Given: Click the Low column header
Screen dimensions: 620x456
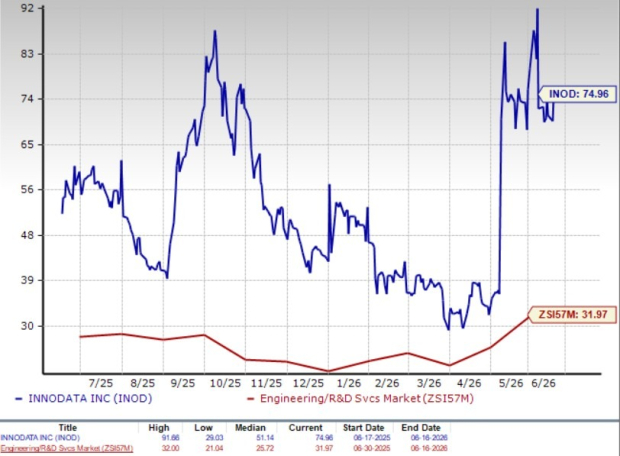Looking at the screenshot, I should point(203,428).
